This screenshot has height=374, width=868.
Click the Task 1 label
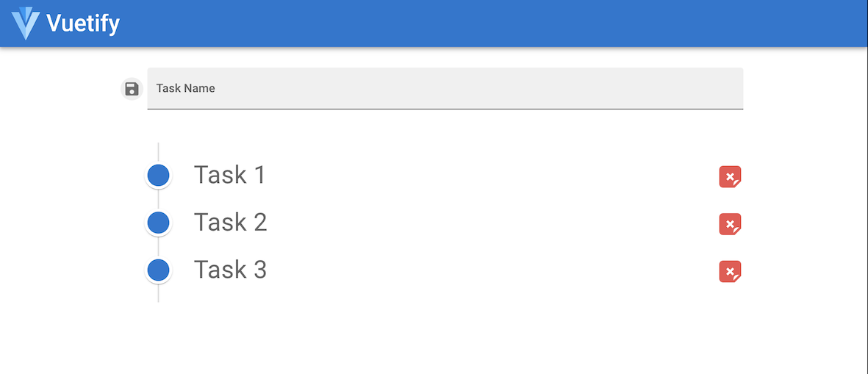(229, 175)
